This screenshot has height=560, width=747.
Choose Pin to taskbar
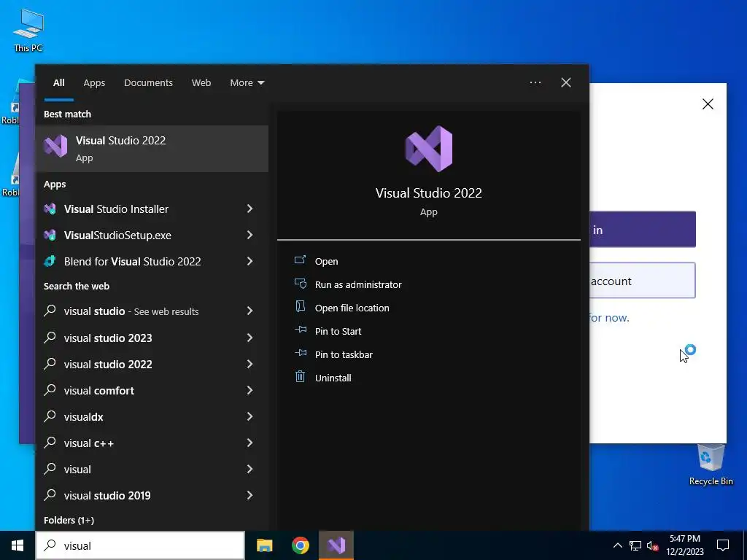(x=344, y=355)
